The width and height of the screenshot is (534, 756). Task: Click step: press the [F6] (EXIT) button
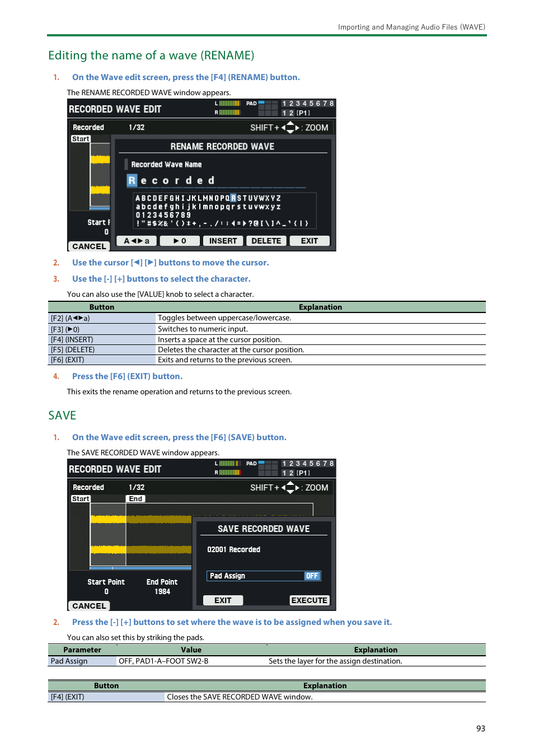point(127,376)
